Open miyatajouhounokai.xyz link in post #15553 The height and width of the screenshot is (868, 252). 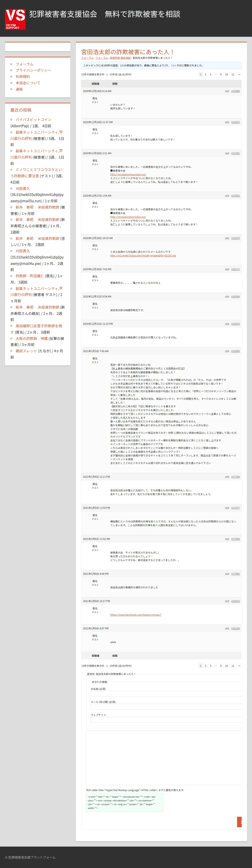128,217
